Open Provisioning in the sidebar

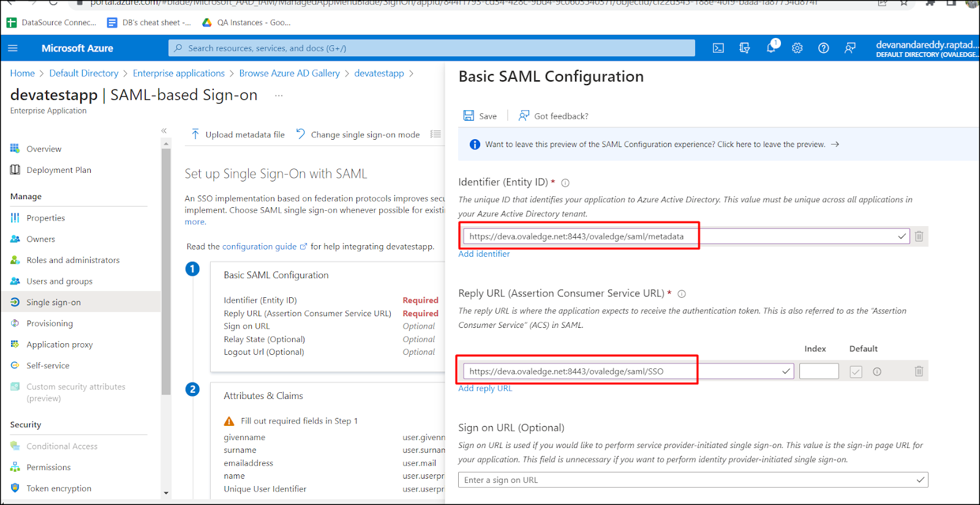click(50, 324)
